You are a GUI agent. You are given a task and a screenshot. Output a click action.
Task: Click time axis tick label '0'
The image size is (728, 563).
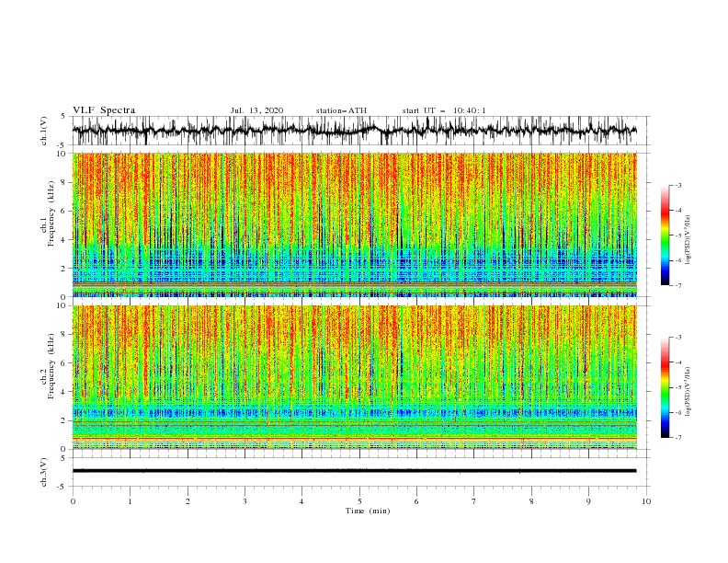point(73,501)
